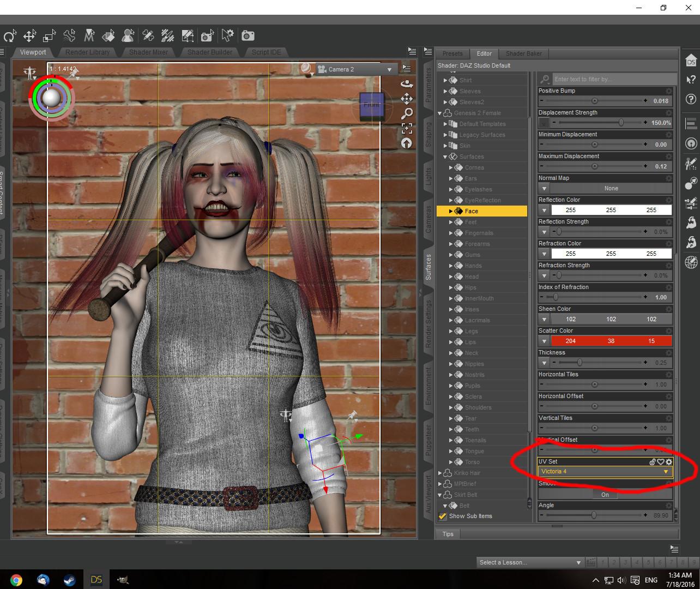Open the Reflection Color arrow menu
The image size is (700, 589).
pos(544,210)
